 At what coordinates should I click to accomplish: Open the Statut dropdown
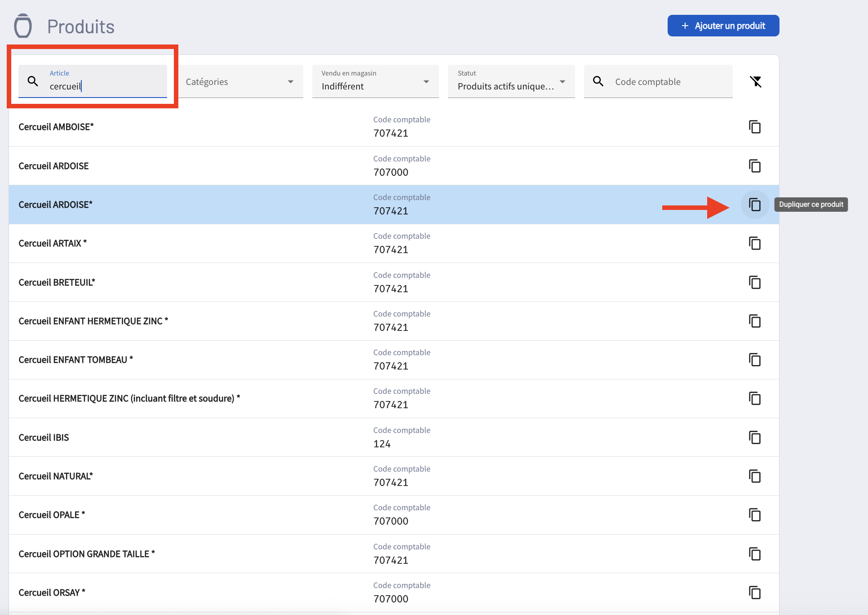[x=511, y=81]
